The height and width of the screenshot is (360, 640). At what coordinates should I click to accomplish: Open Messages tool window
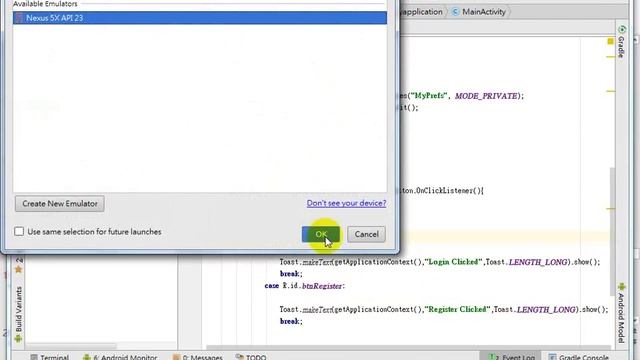tap(203, 357)
